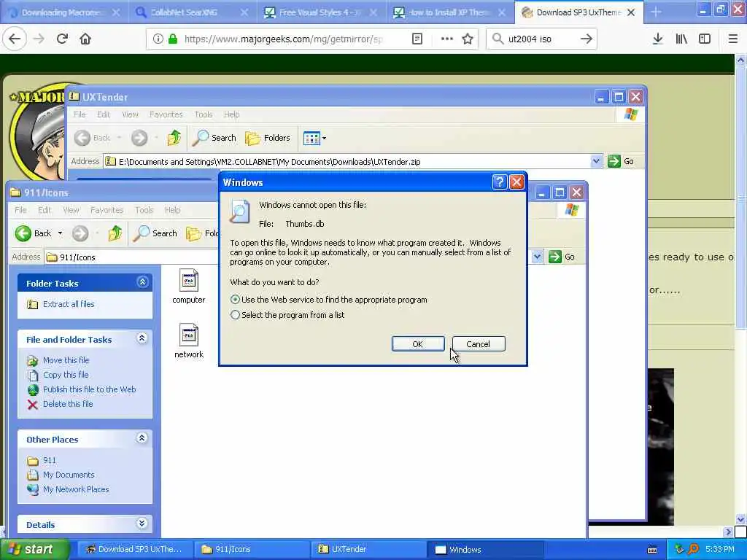The width and height of the screenshot is (747, 560).
Task: Click OK in Windows dialog
Action: 418,344
